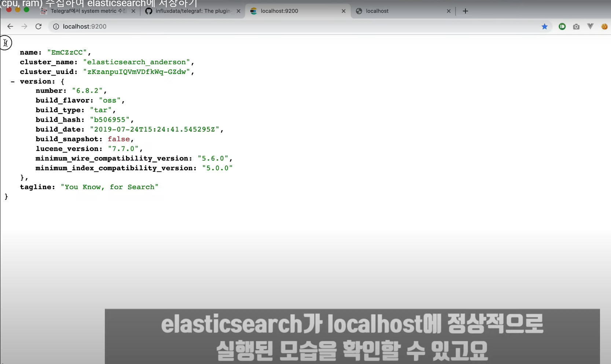Viewport: 611px width, 364px height.
Task: Collapse the version JSON object
Action: click(x=13, y=81)
